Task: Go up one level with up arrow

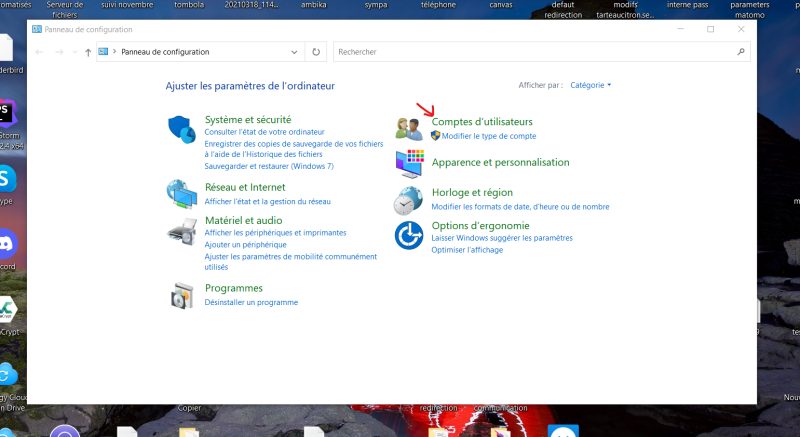Action: coord(88,52)
